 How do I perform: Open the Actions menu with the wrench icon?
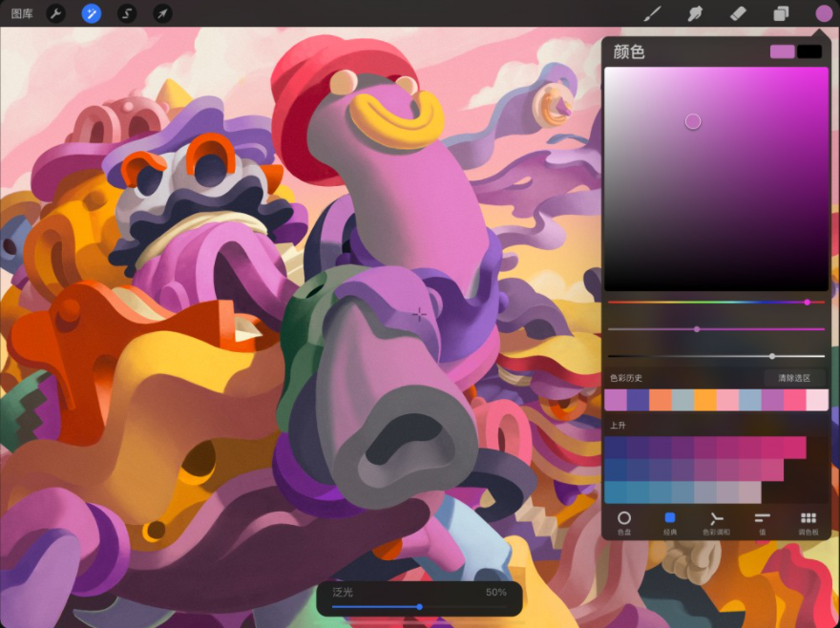click(57, 13)
